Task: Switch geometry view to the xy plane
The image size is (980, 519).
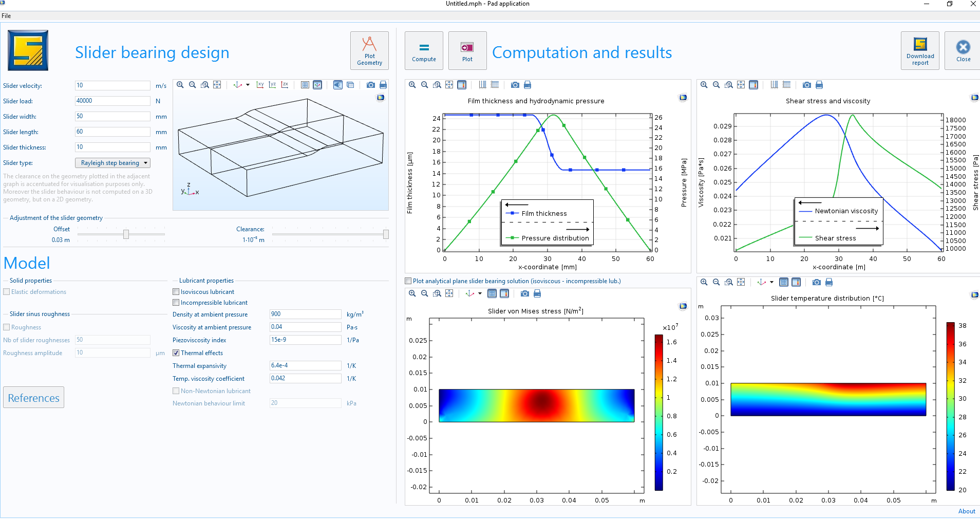Action: (x=260, y=85)
